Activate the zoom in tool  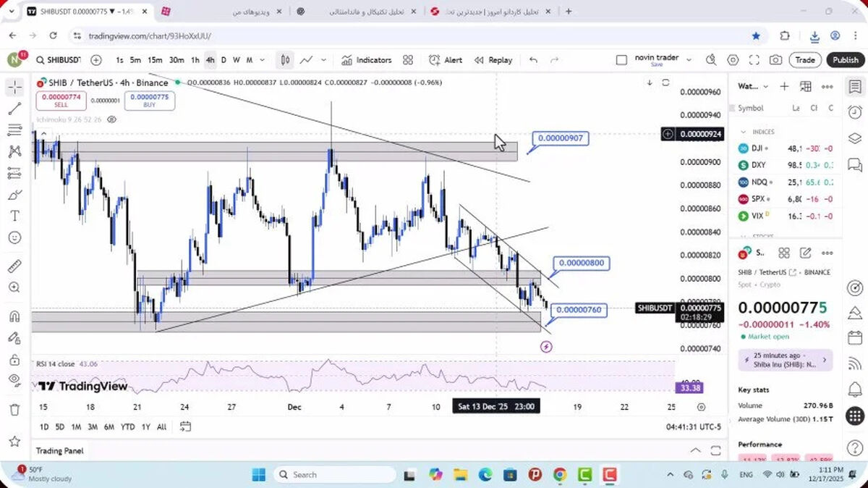coord(14,287)
